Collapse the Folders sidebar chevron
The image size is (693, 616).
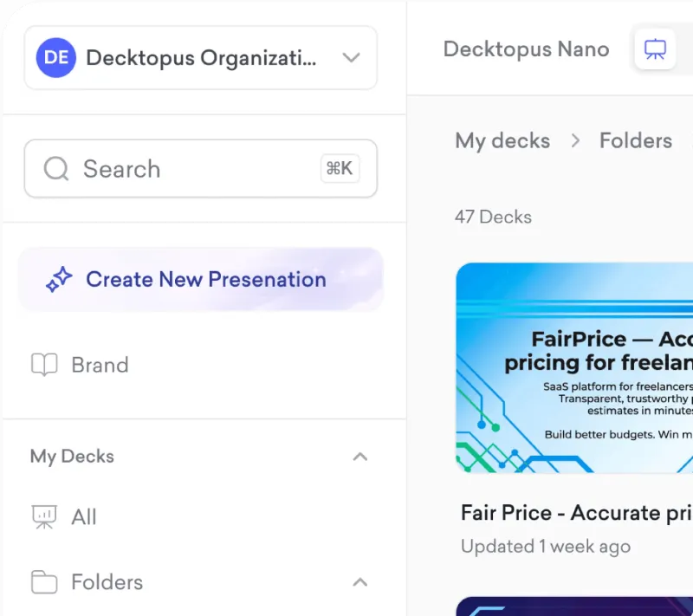point(360,582)
